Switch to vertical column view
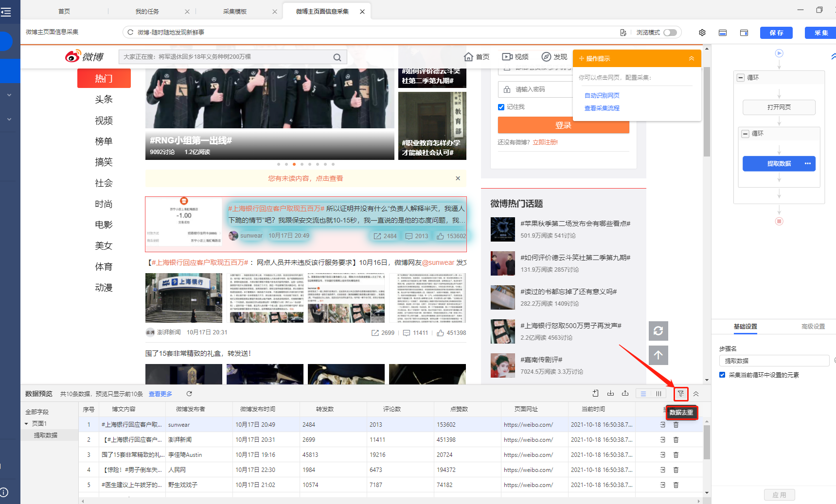The image size is (836, 504). [658, 394]
